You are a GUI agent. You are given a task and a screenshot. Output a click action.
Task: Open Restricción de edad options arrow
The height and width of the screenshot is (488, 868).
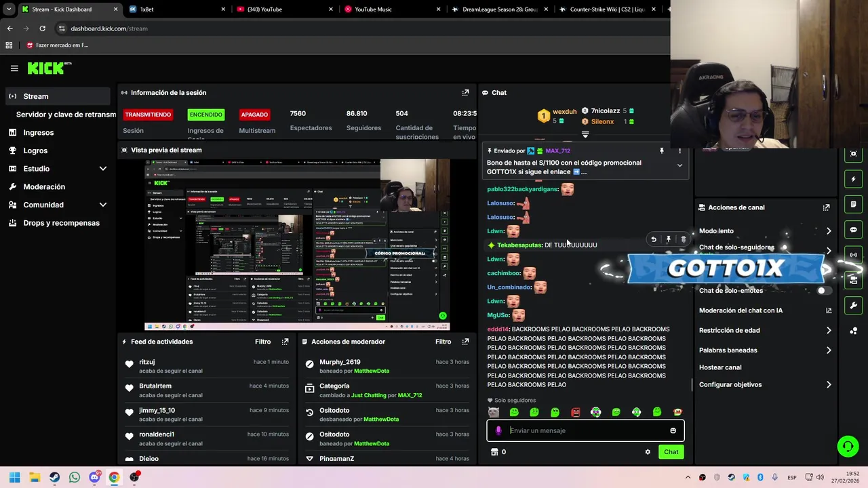829,331
